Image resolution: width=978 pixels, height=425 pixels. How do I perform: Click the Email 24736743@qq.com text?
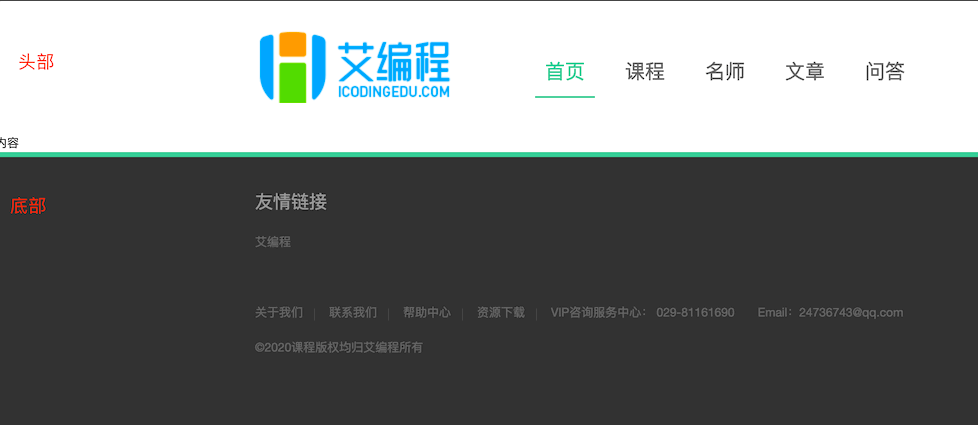pyautogui.click(x=830, y=312)
